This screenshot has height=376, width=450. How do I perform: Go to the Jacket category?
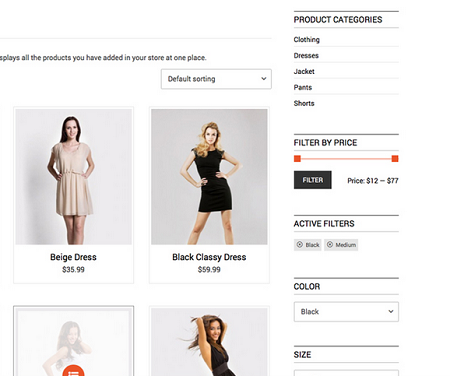[x=304, y=71]
